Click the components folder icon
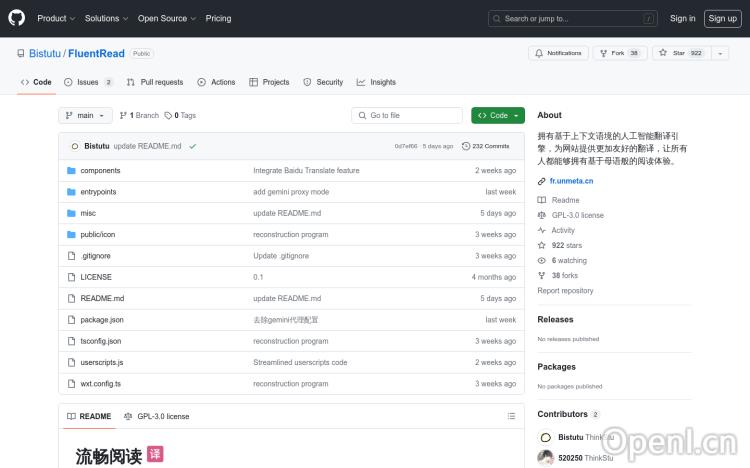Screen dimensions: 750x468 click(71, 171)
